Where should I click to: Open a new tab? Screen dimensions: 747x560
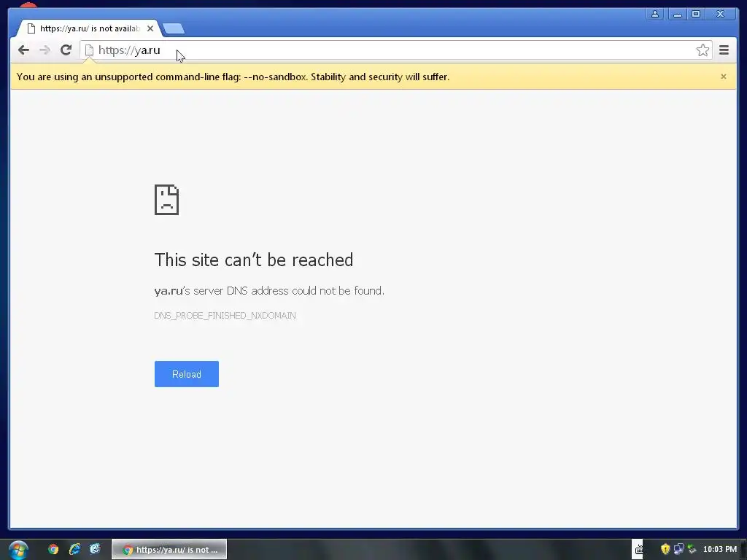pos(174,29)
